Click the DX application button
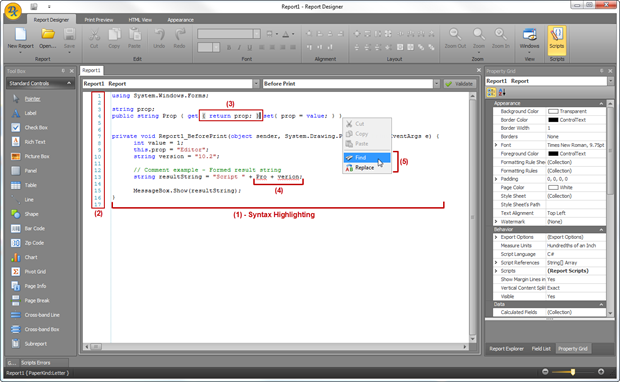Viewport: 620px width, 382px height. (13, 10)
